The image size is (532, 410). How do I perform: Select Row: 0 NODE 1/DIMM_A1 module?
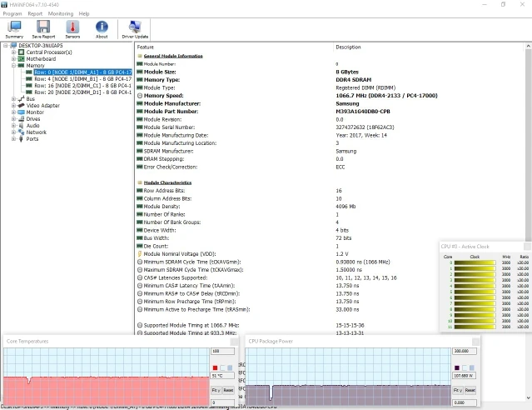click(82, 72)
